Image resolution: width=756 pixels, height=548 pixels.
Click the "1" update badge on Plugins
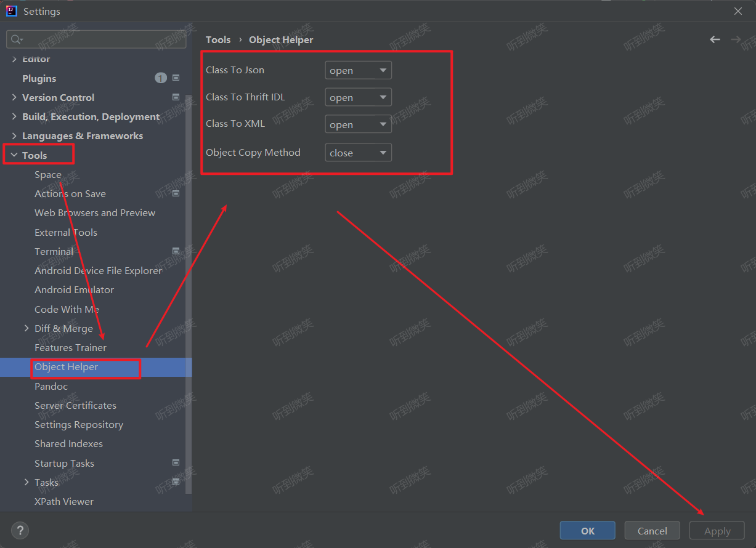click(x=160, y=78)
